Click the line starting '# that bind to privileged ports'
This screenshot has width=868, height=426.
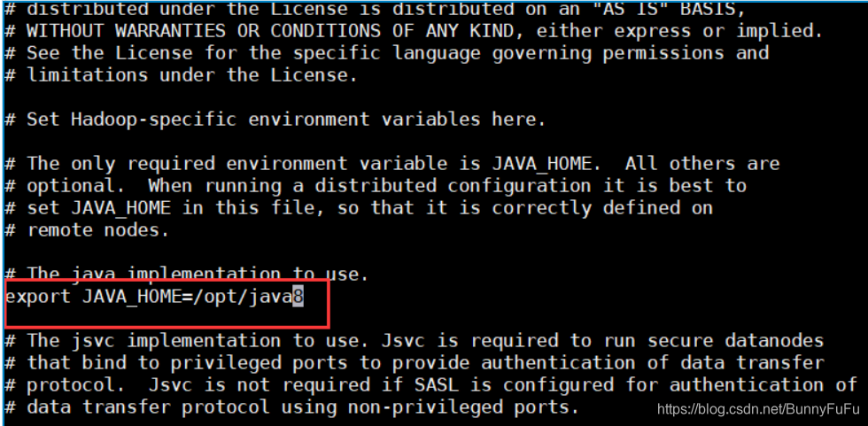[415, 362]
